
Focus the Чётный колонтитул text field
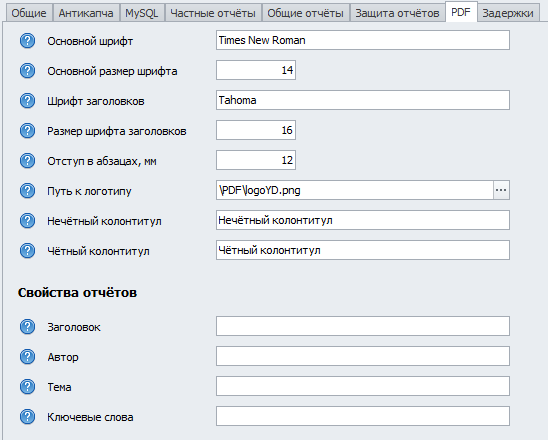(x=363, y=250)
